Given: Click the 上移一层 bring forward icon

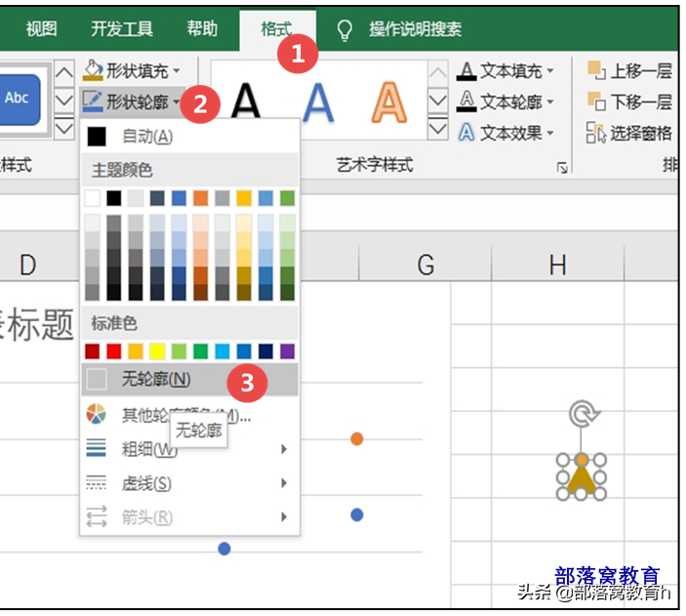Looking at the screenshot, I should point(596,70).
